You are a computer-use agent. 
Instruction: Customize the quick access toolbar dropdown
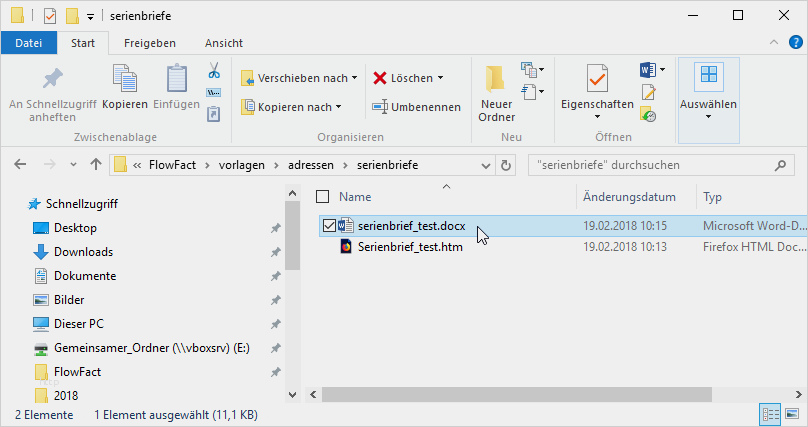tap(90, 17)
